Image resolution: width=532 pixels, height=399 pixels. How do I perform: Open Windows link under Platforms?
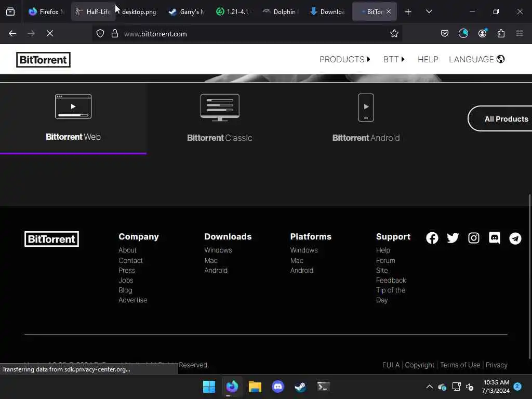tap(304, 250)
